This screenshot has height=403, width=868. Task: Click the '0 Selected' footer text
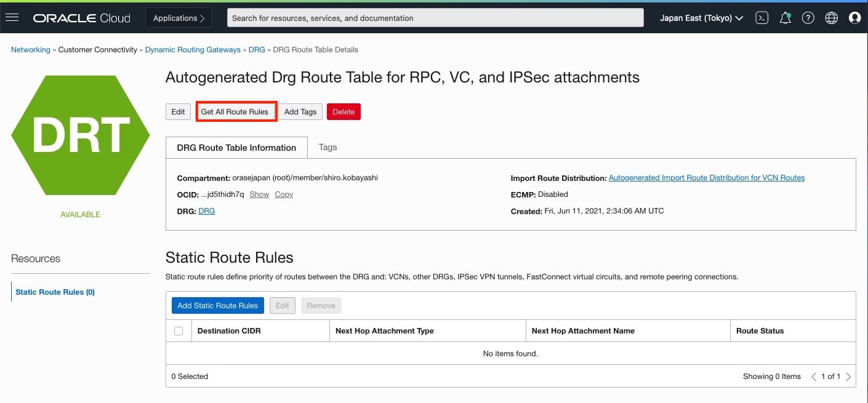pos(190,377)
